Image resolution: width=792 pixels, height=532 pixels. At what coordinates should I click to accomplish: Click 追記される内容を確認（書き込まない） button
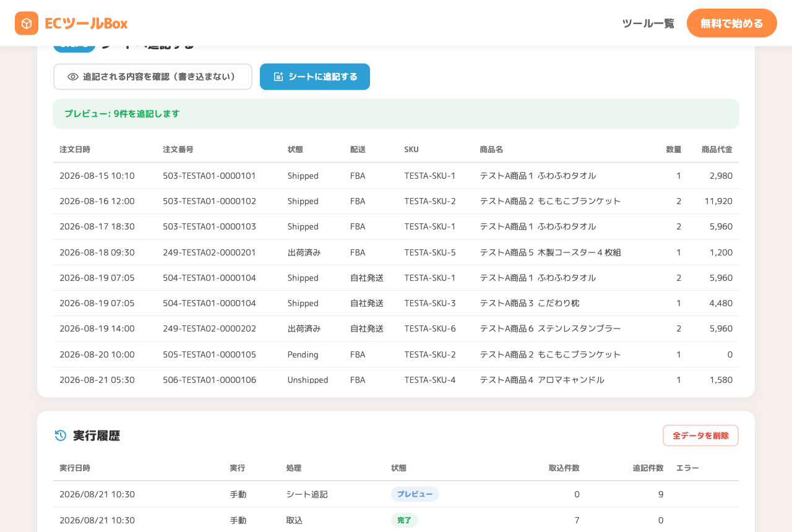[x=153, y=77]
